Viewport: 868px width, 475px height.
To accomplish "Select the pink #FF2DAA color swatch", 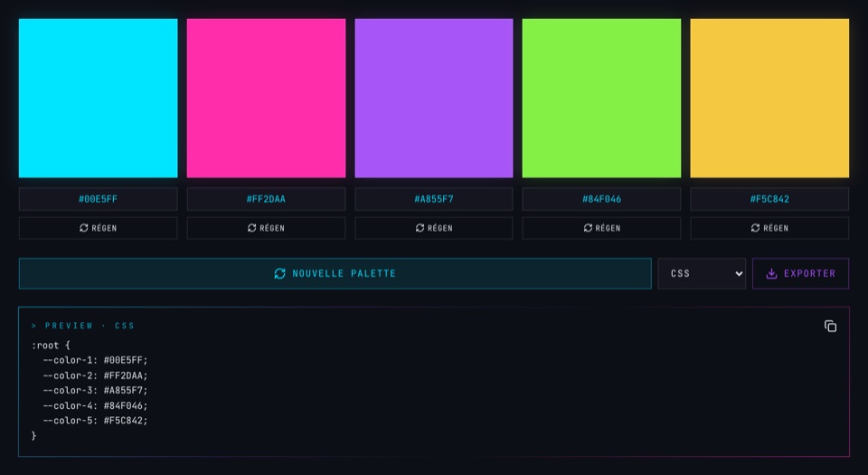I will pyautogui.click(x=266, y=98).
